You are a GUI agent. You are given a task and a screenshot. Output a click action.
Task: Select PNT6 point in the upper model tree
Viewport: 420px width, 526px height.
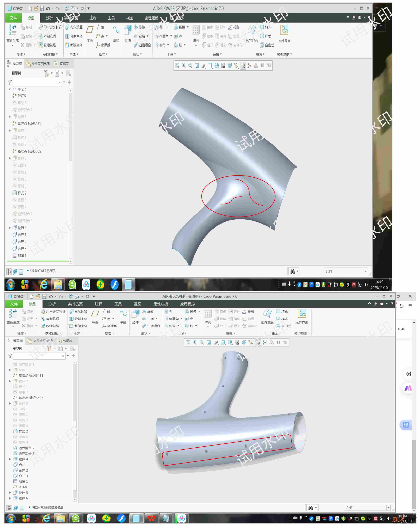pyautogui.click(x=21, y=96)
